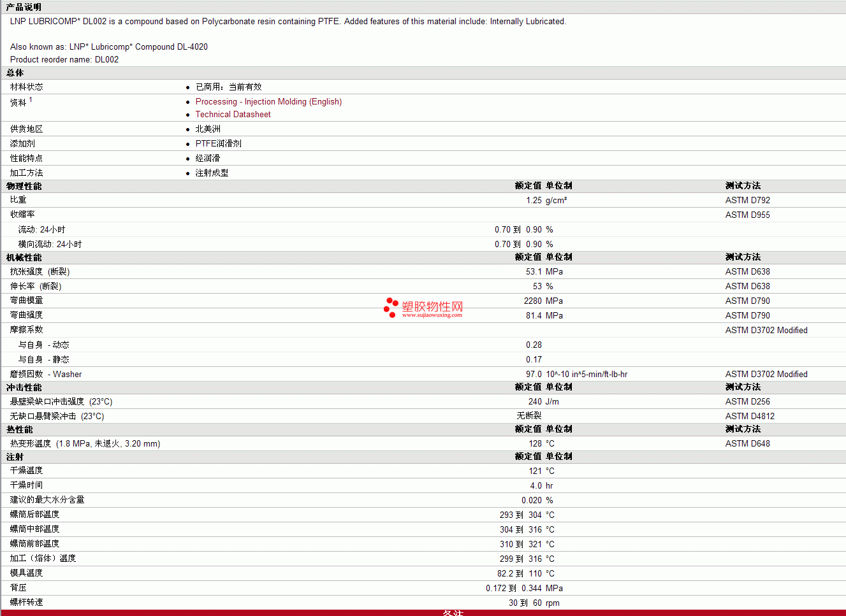Click the 加工（熔体）温度 row label
Viewport: 846px width, 616px height.
pyautogui.click(x=43, y=559)
